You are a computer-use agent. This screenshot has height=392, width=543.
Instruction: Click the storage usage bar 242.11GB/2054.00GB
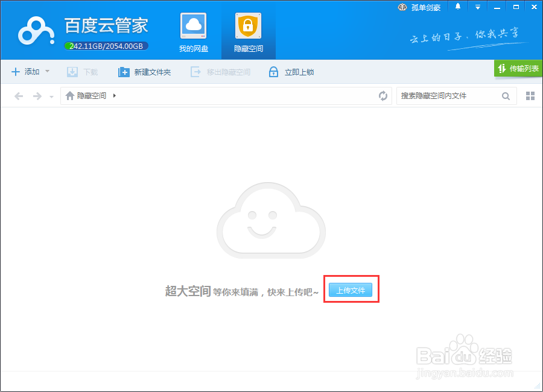[106, 46]
